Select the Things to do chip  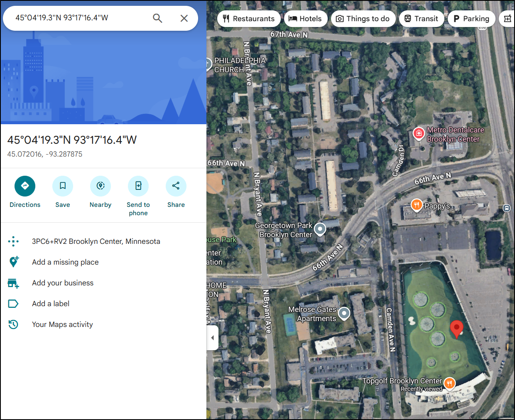363,19
